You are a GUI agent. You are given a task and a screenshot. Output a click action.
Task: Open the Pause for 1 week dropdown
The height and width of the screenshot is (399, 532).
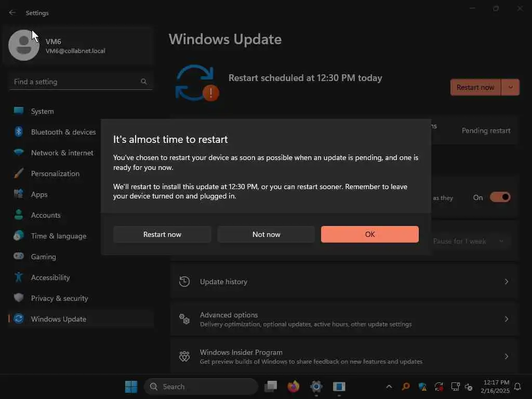tap(469, 241)
